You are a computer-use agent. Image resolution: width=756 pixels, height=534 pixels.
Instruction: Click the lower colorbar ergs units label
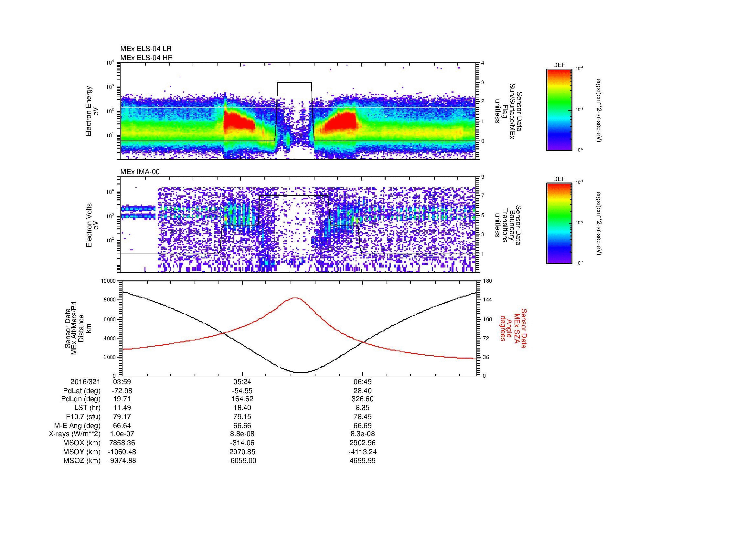(599, 224)
